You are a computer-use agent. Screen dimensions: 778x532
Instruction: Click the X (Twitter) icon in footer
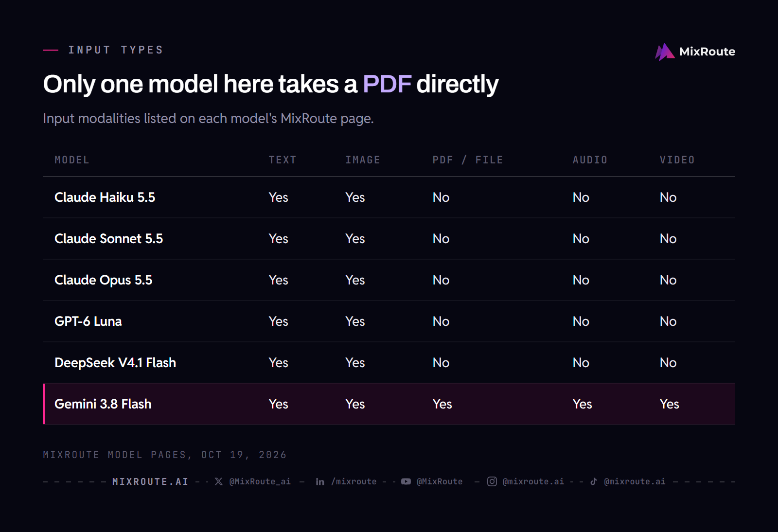coord(219,481)
